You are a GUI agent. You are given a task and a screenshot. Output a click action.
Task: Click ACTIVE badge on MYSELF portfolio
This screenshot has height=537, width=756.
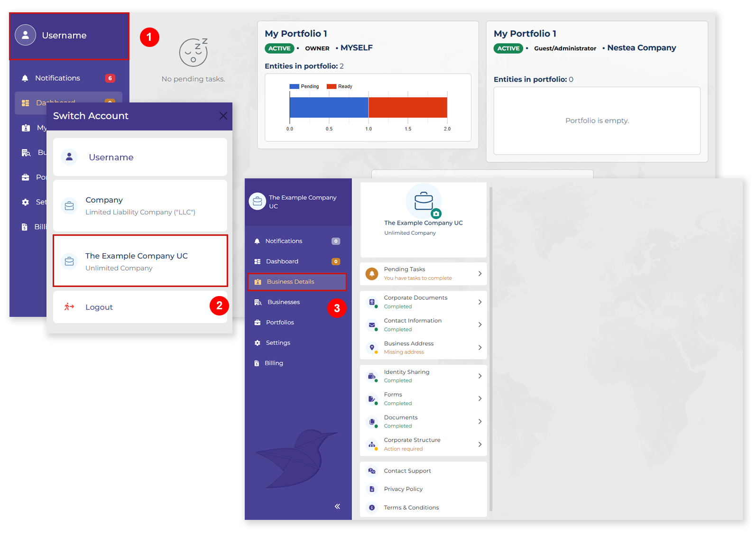click(279, 48)
